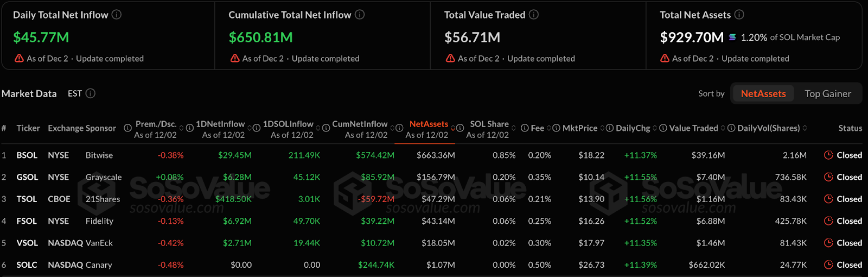Select the NetAssets sort option

tap(763, 93)
